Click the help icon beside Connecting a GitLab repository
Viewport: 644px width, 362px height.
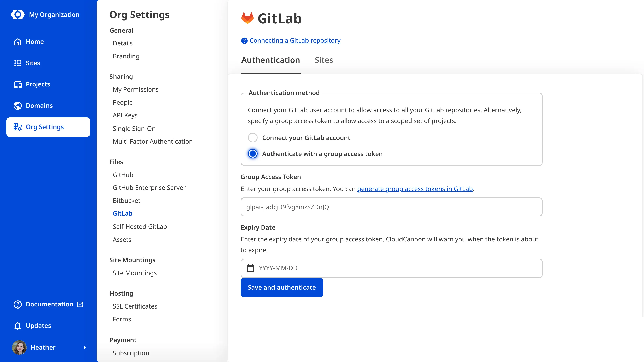pos(244,40)
